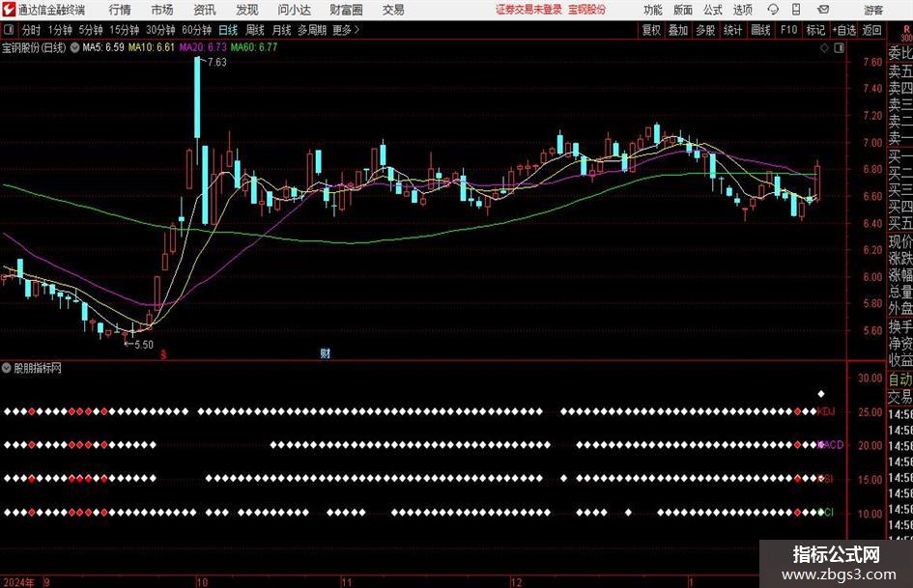Screen dimensions: 913x588
Task: Open the mobile phone icon
Action: tap(796, 10)
